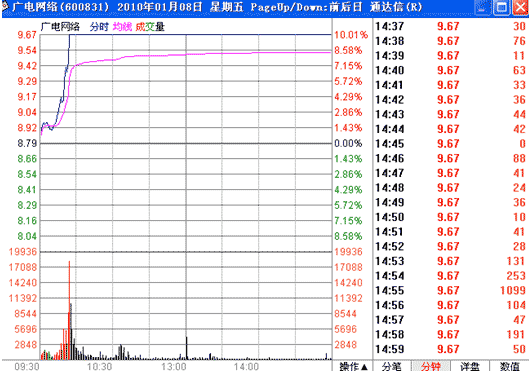Open the 详盘 tab

point(470,366)
